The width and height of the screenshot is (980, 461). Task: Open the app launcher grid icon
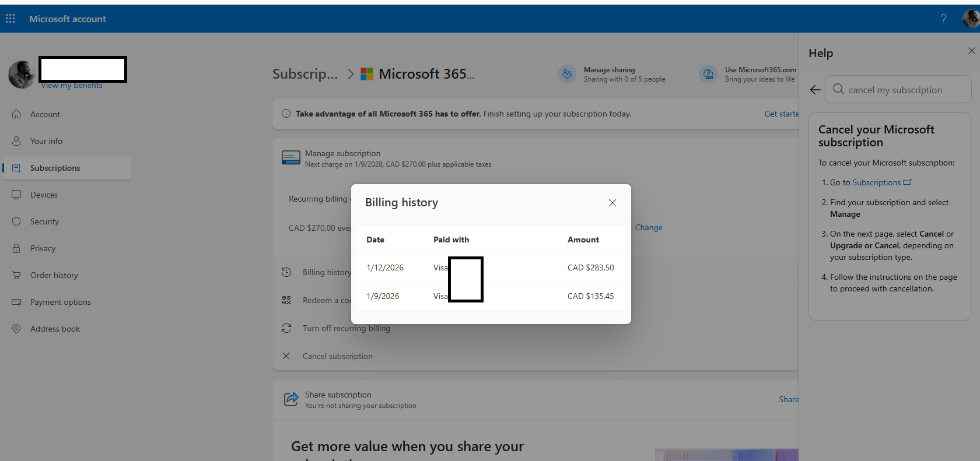pos(10,19)
